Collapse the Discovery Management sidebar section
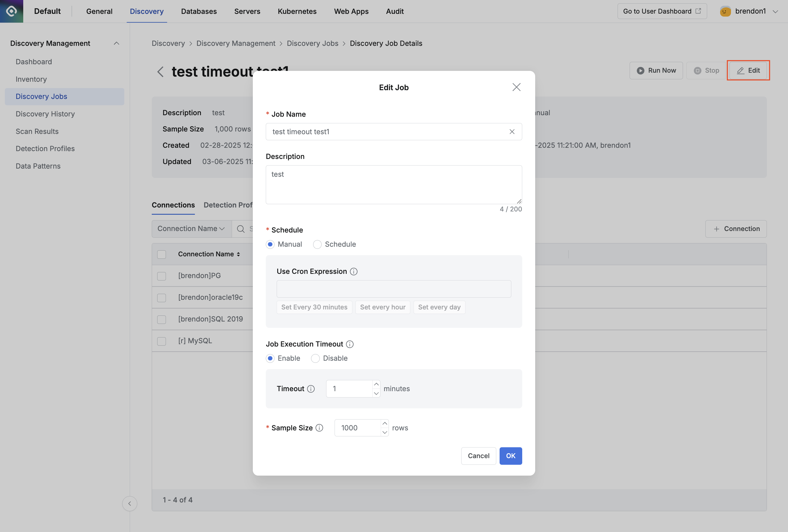 (116, 43)
